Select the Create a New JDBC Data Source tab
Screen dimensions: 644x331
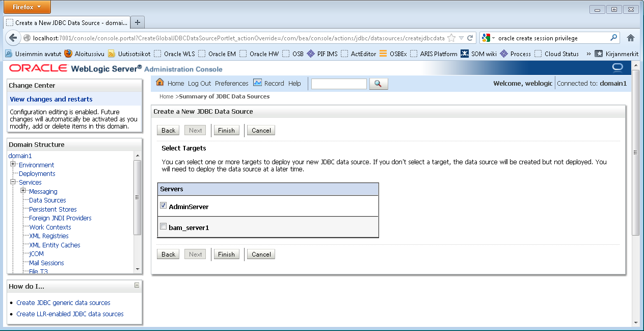[67, 22]
